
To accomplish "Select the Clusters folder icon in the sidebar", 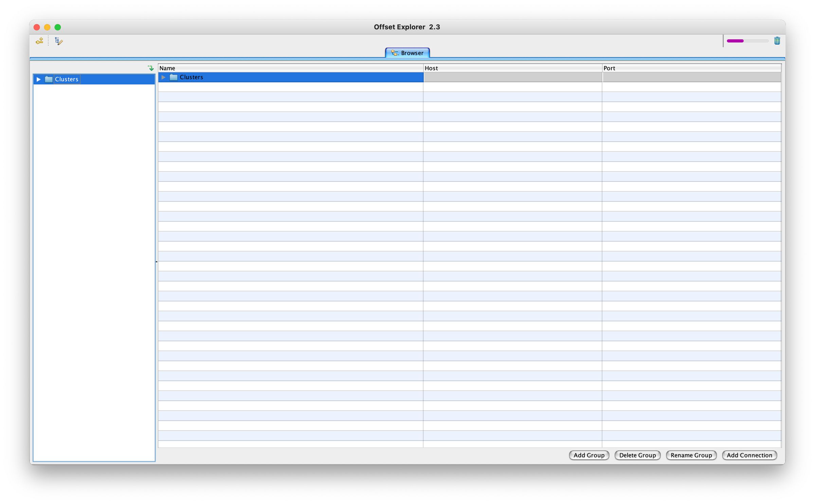I will pyautogui.click(x=48, y=79).
